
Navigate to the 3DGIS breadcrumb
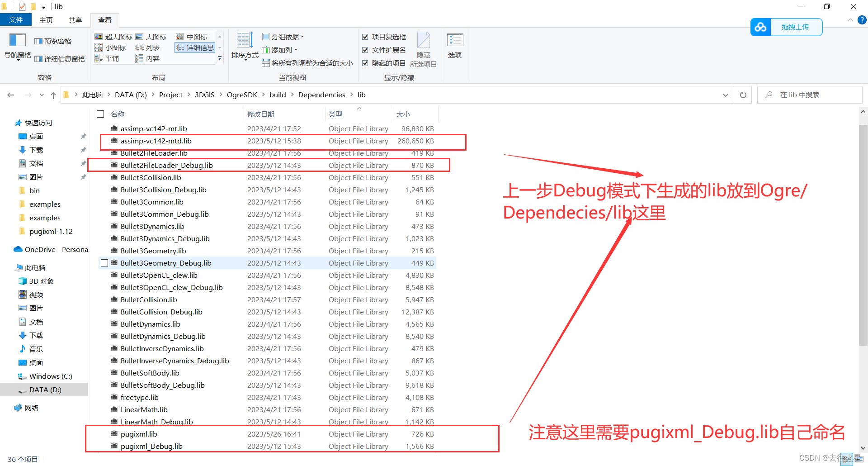click(x=205, y=95)
